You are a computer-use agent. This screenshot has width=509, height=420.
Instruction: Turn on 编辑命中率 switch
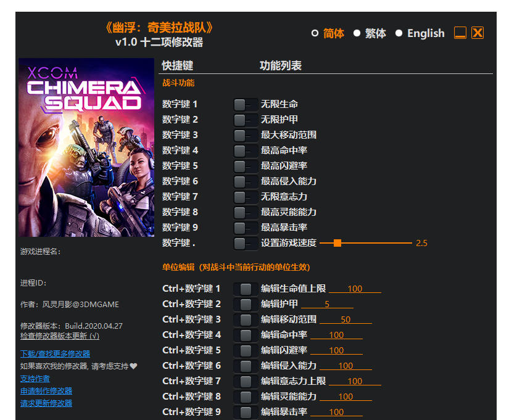(x=246, y=336)
